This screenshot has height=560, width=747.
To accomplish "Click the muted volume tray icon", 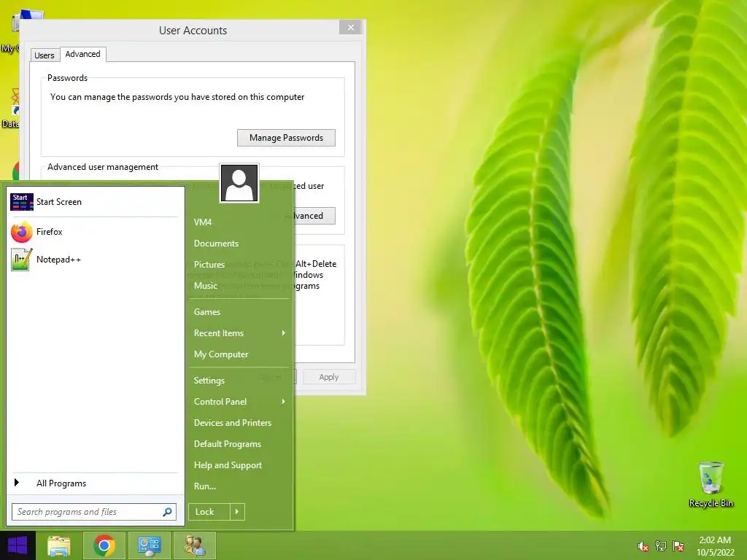I will coord(643,546).
